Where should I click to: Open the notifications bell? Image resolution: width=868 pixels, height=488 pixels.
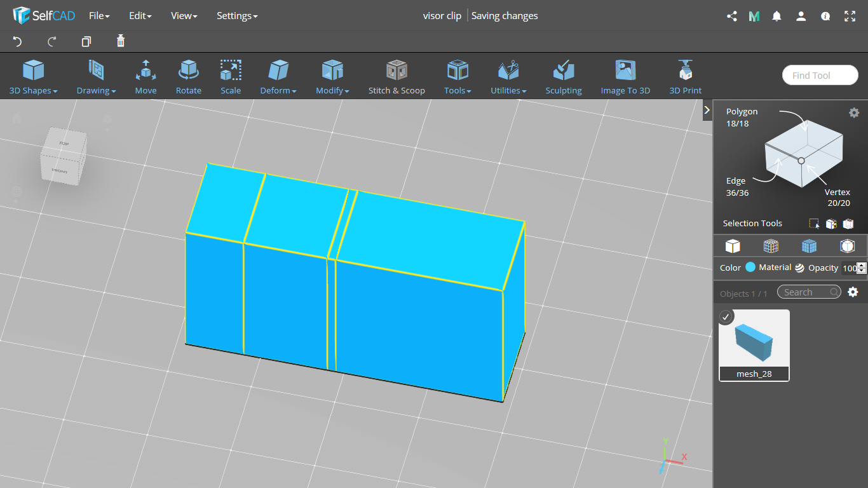(776, 17)
